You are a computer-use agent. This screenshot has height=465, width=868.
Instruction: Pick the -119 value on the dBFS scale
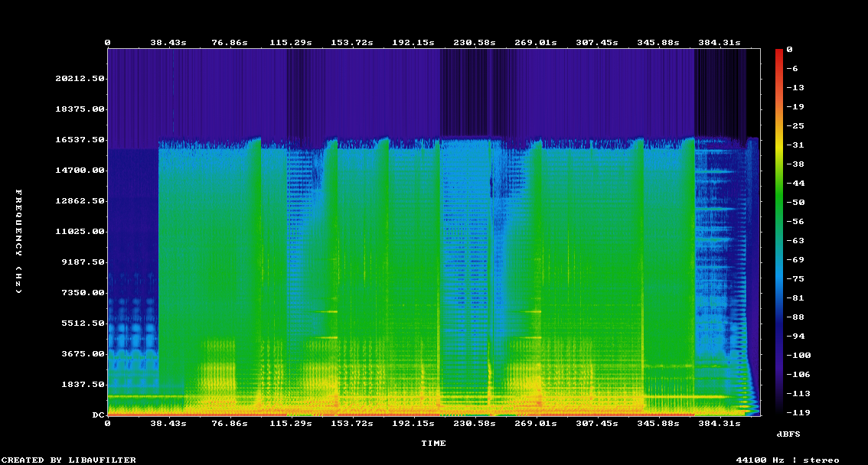[x=793, y=412]
